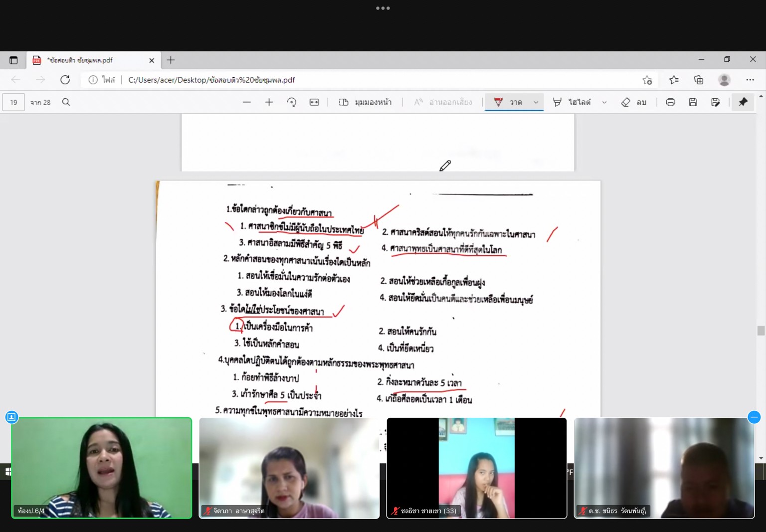766x532 pixels.
Task: Rotate the PDF page
Action: [292, 102]
